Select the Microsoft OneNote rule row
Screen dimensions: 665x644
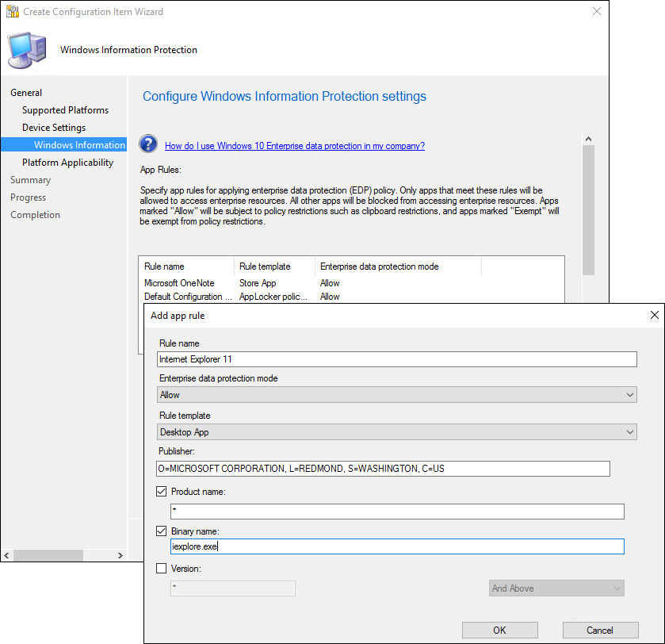coord(179,283)
